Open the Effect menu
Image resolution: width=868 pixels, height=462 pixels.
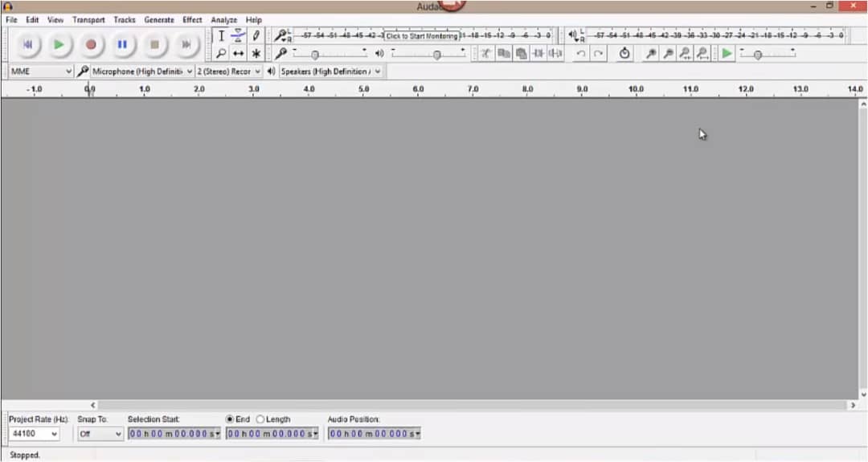click(192, 19)
